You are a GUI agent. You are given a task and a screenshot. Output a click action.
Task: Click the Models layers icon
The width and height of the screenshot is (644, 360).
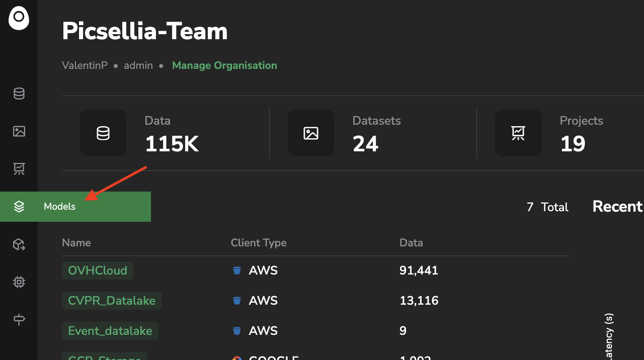tap(19, 207)
